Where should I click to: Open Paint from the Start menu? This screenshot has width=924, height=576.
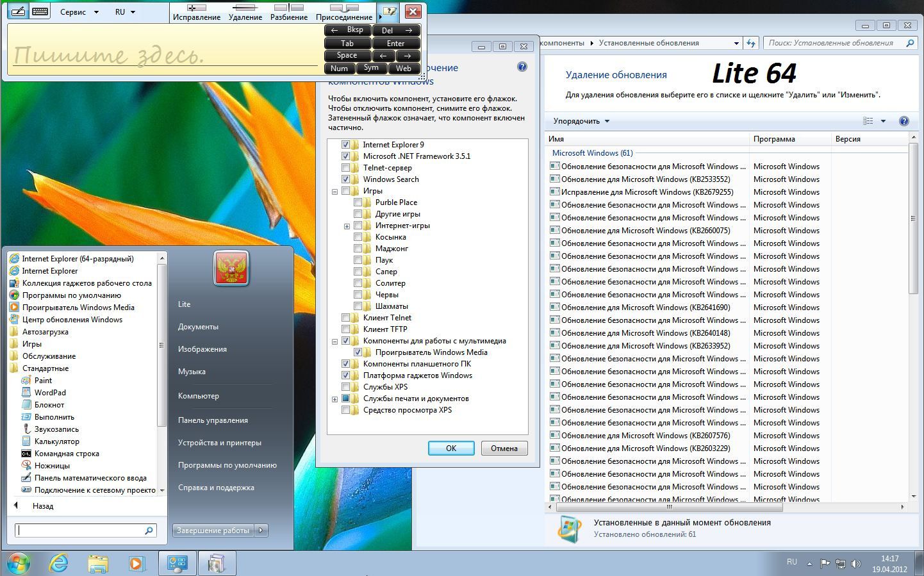[x=43, y=380]
